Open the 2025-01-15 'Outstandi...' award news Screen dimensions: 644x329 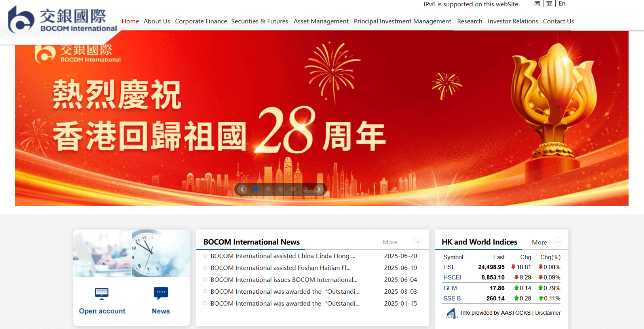[x=285, y=304]
